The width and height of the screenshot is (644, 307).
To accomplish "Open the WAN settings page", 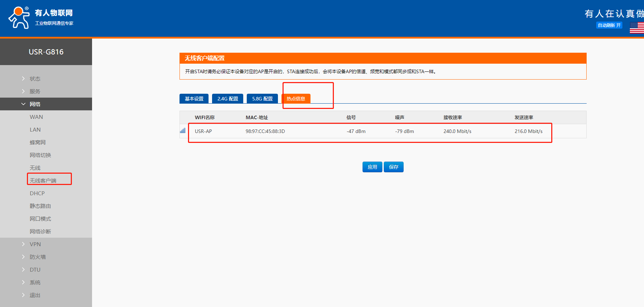I will [x=36, y=117].
